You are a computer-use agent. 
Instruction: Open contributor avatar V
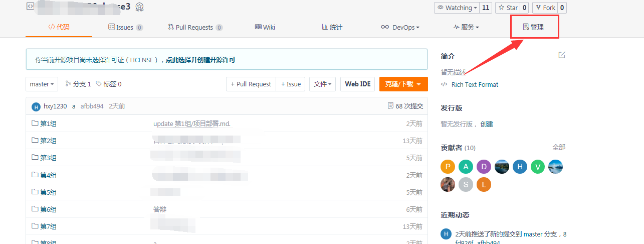(538, 167)
